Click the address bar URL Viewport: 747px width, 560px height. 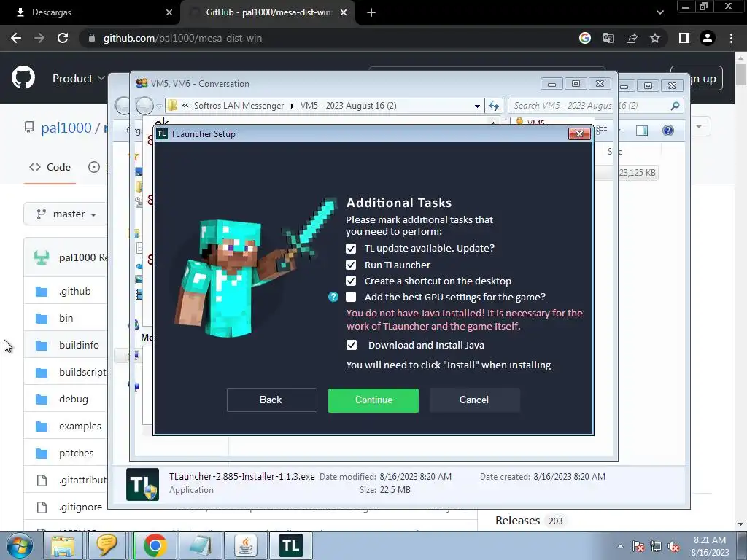pos(182,38)
